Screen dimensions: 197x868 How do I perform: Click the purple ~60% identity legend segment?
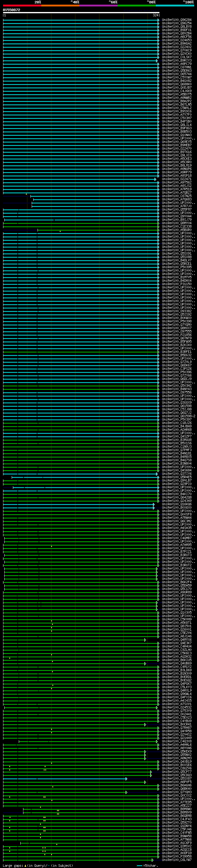click(x=99, y=6)
